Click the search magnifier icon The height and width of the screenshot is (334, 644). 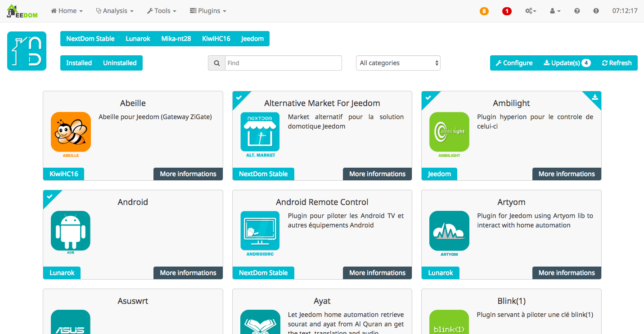(x=216, y=63)
